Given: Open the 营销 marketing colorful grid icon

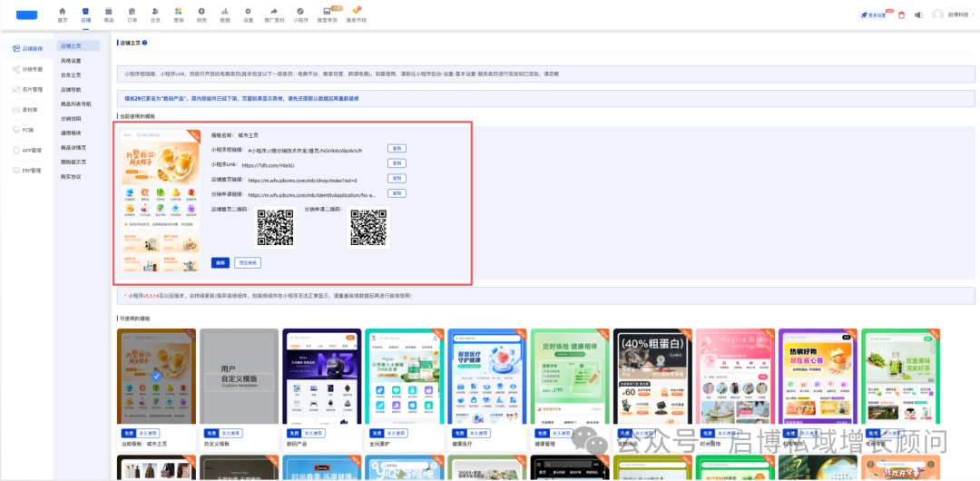Looking at the screenshot, I should coord(179,11).
